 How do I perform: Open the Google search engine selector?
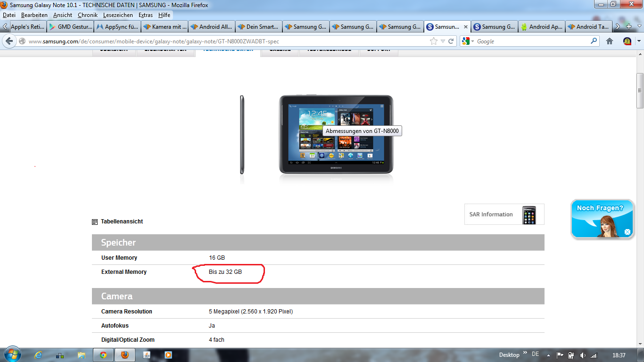coord(468,41)
